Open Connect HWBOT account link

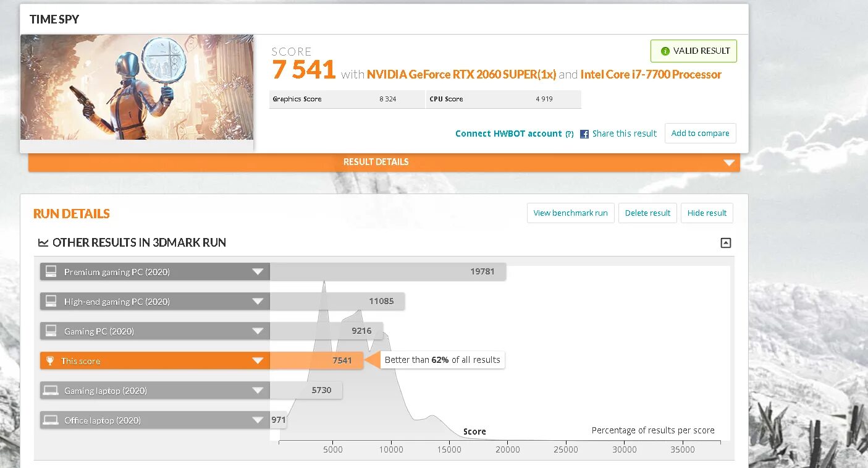click(x=508, y=134)
